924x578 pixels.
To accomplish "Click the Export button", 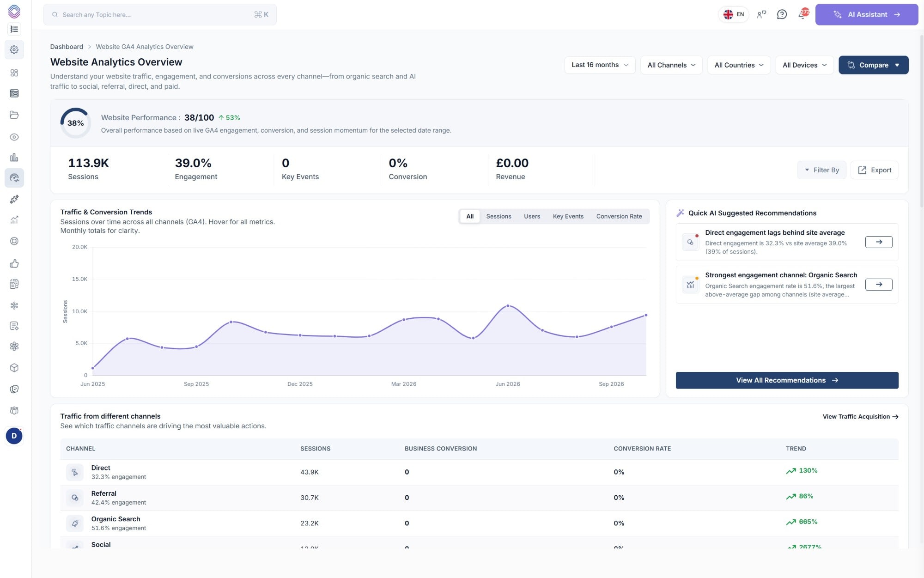I will pos(875,170).
